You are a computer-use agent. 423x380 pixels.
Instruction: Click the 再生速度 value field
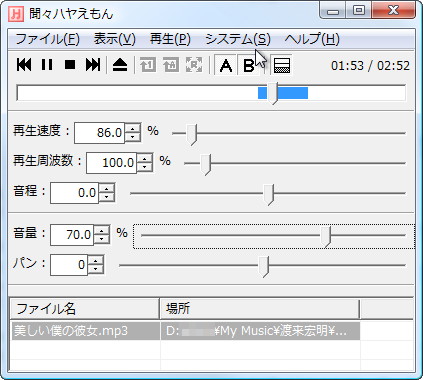[99, 133]
